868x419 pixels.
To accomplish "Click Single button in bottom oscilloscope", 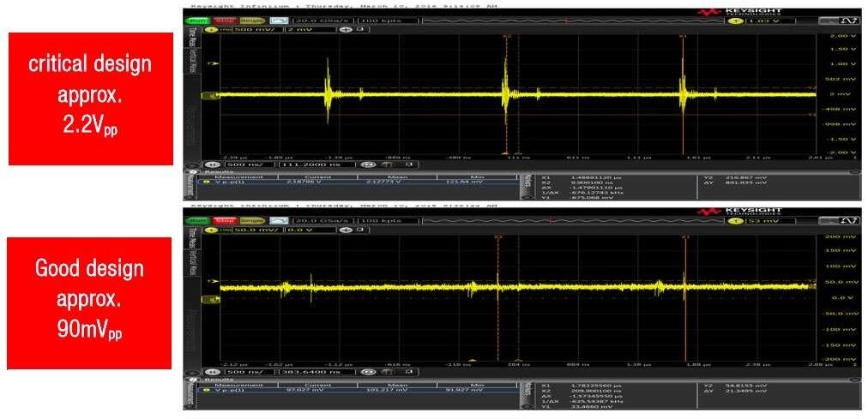I will pos(252,221).
